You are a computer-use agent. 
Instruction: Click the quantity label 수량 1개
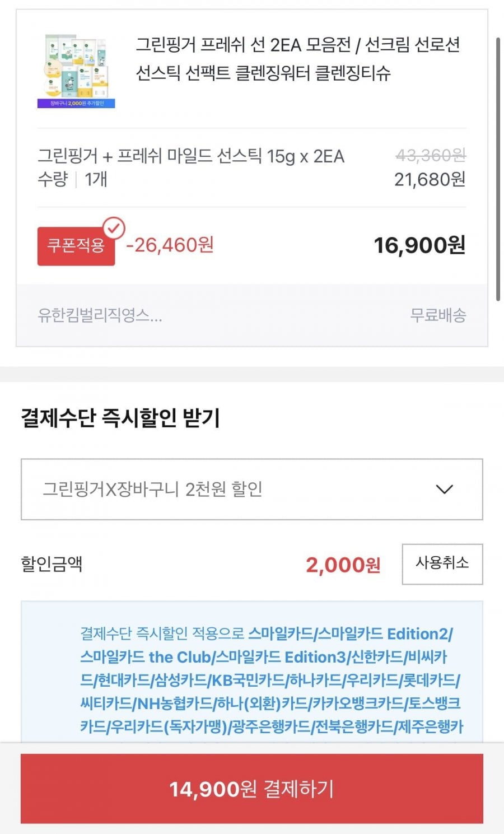(72, 179)
